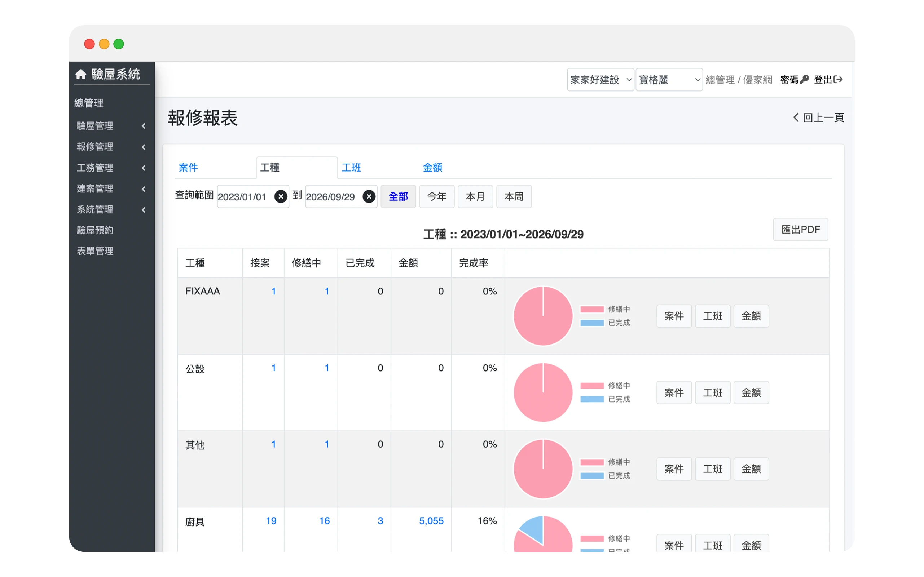Click the pie chart in the 其他 row
This screenshot has height=577, width=924.
coord(543,469)
